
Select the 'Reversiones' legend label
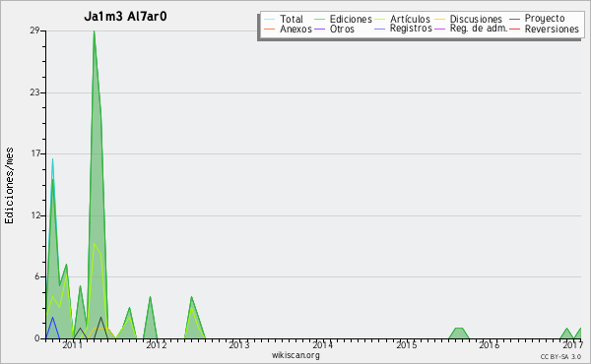[552, 29]
